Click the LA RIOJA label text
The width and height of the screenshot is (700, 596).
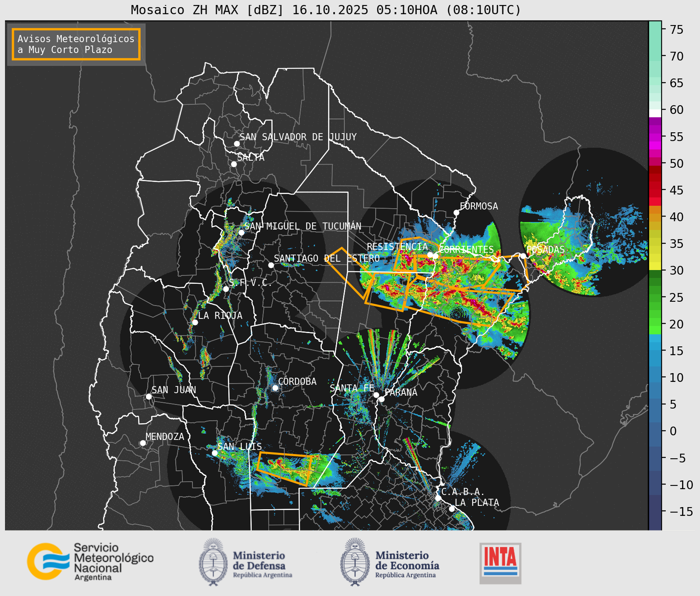pos(220,316)
